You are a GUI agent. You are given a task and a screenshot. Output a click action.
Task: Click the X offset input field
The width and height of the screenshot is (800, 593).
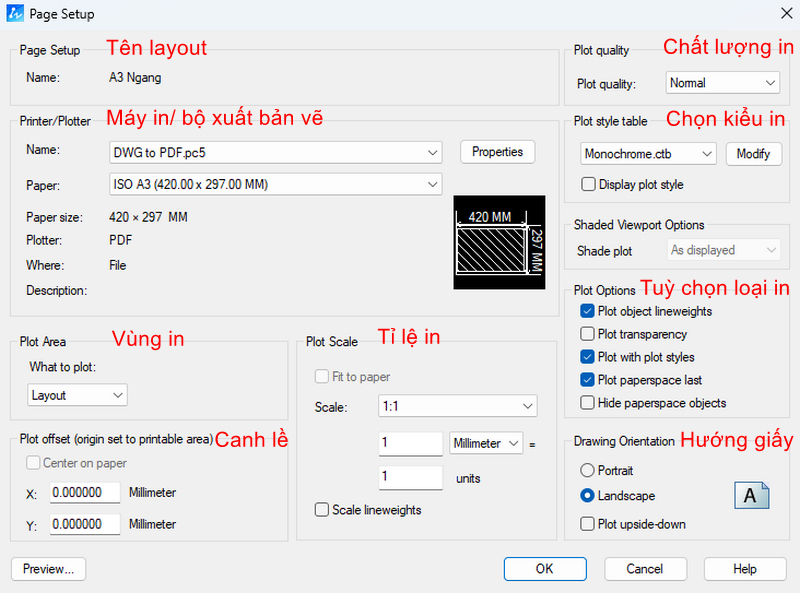(x=85, y=493)
